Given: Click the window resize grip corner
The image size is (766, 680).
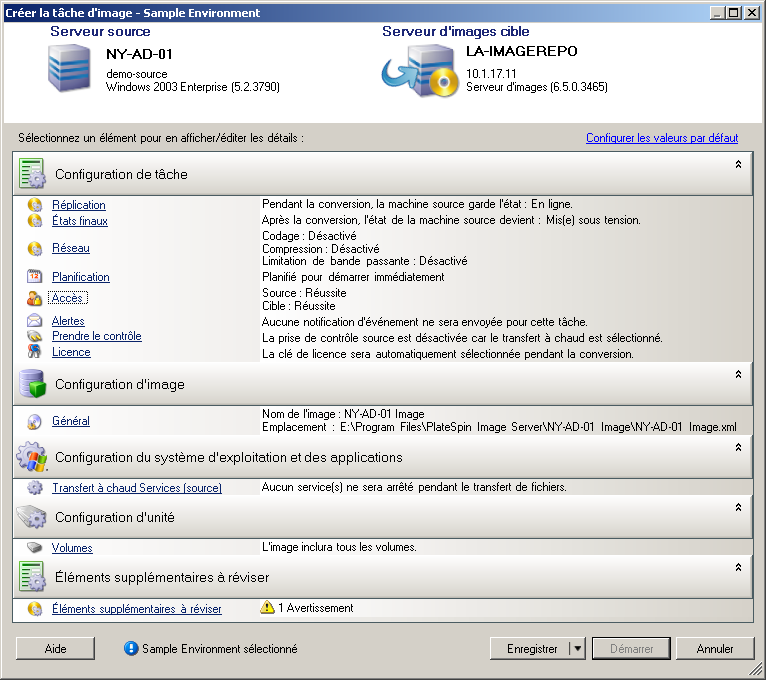Looking at the screenshot, I should (x=757, y=670).
